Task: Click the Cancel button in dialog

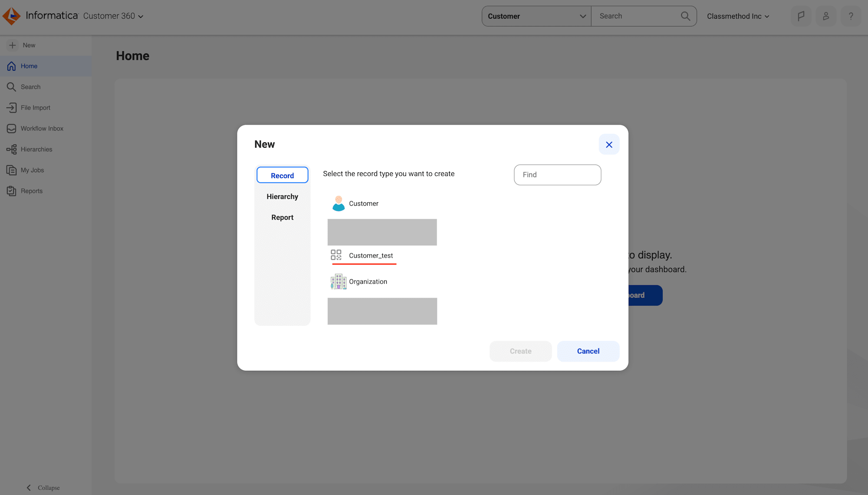Action: [589, 351]
